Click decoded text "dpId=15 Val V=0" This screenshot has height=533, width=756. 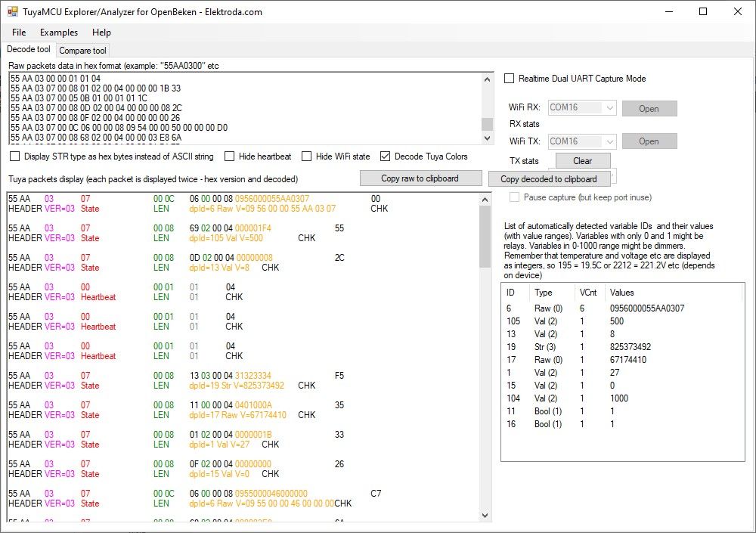pyautogui.click(x=219, y=474)
